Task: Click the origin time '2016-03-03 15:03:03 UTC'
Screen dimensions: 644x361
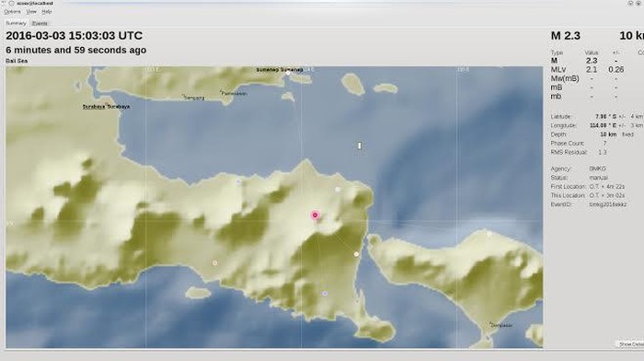Action: (75, 36)
